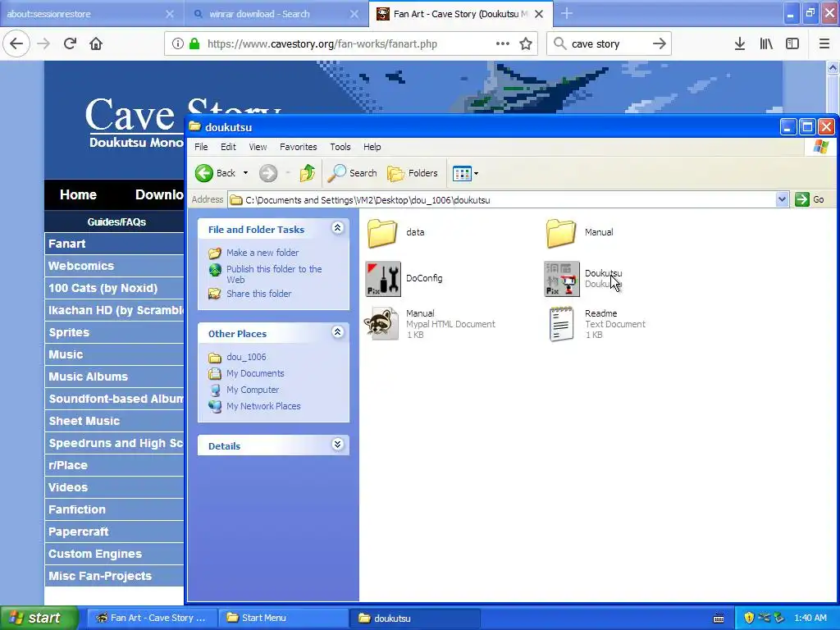840x630 pixels.
Task: Open the Back history dropdown arrow
Action: pyautogui.click(x=245, y=173)
